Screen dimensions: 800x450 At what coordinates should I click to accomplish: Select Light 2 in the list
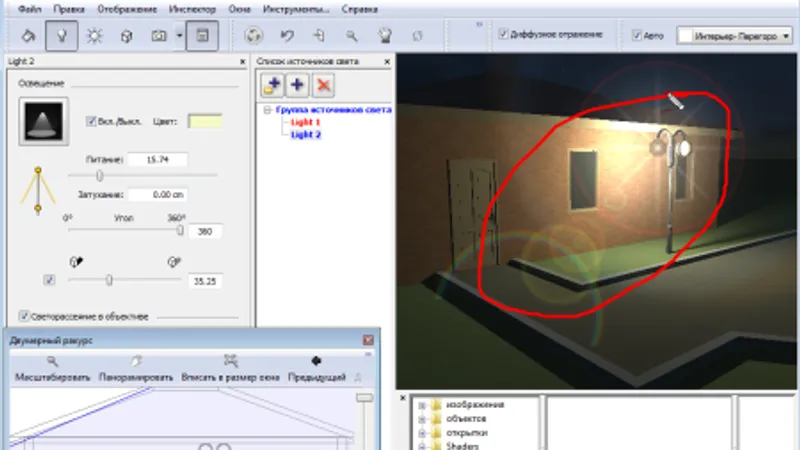click(x=306, y=135)
